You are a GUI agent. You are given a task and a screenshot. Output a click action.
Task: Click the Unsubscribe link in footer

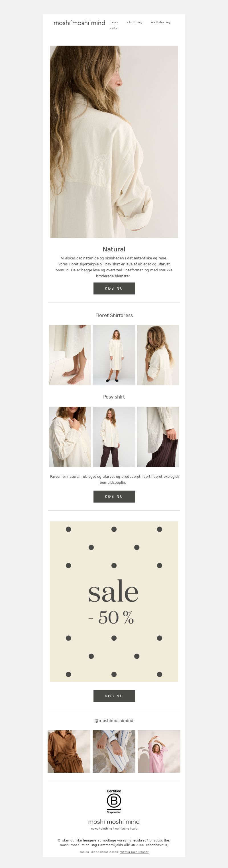159,840
